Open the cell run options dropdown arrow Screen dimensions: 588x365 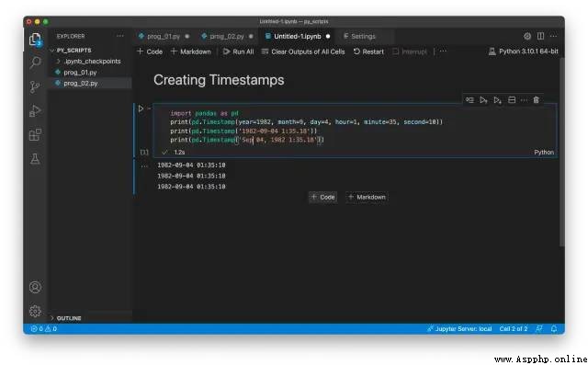(149, 108)
